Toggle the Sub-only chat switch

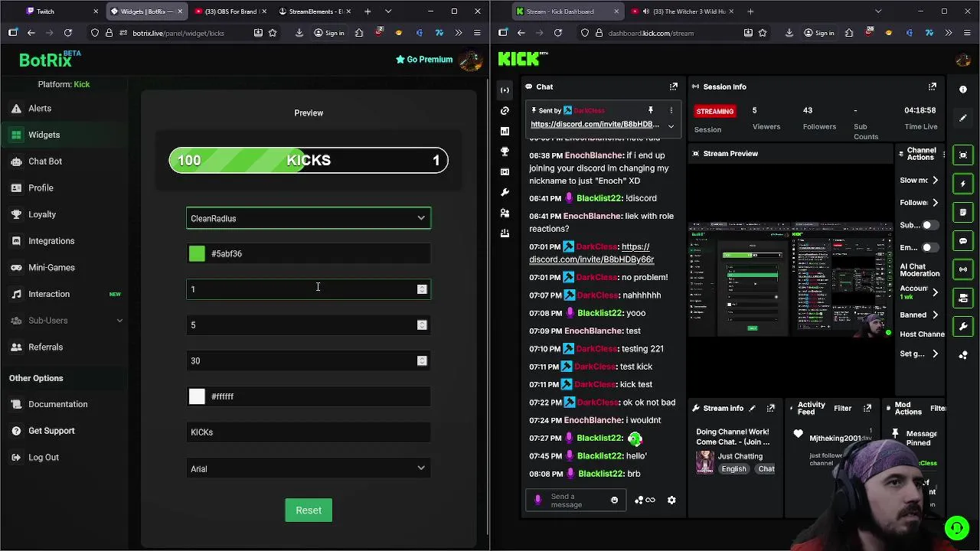click(929, 225)
